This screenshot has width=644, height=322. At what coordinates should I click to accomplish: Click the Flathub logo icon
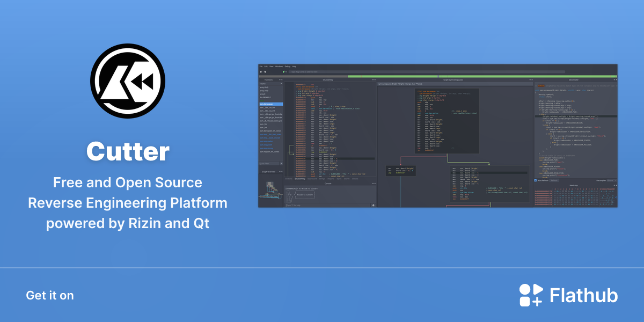point(531,295)
